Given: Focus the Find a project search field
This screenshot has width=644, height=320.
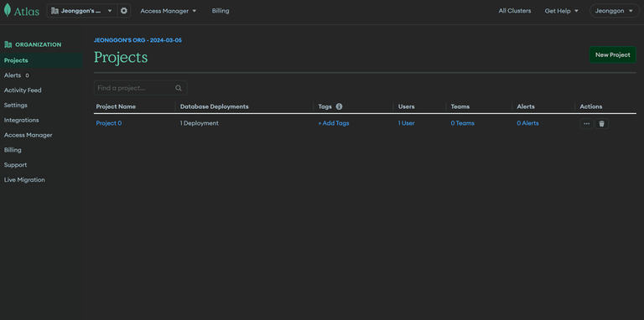Looking at the screenshot, I should tap(141, 88).
